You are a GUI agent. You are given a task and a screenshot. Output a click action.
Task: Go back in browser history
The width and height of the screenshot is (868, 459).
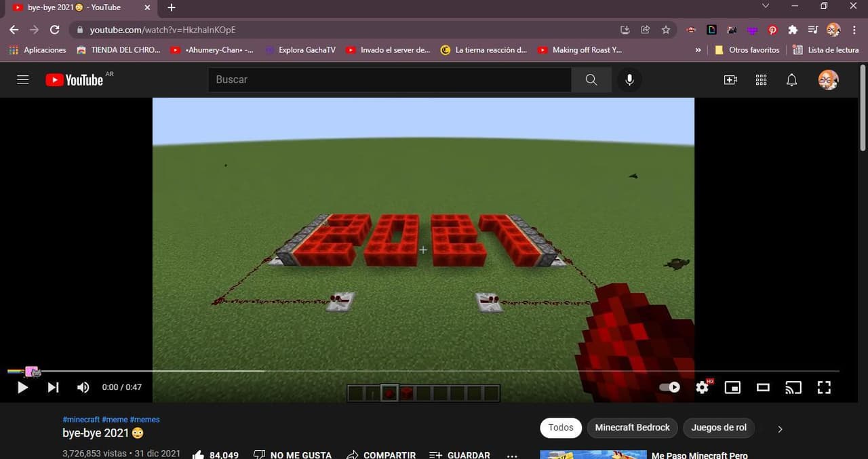click(14, 30)
